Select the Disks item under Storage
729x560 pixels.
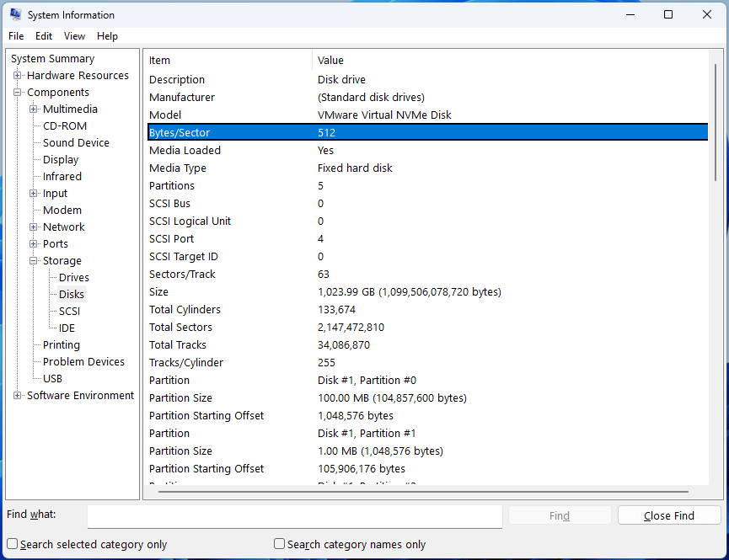[71, 294]
